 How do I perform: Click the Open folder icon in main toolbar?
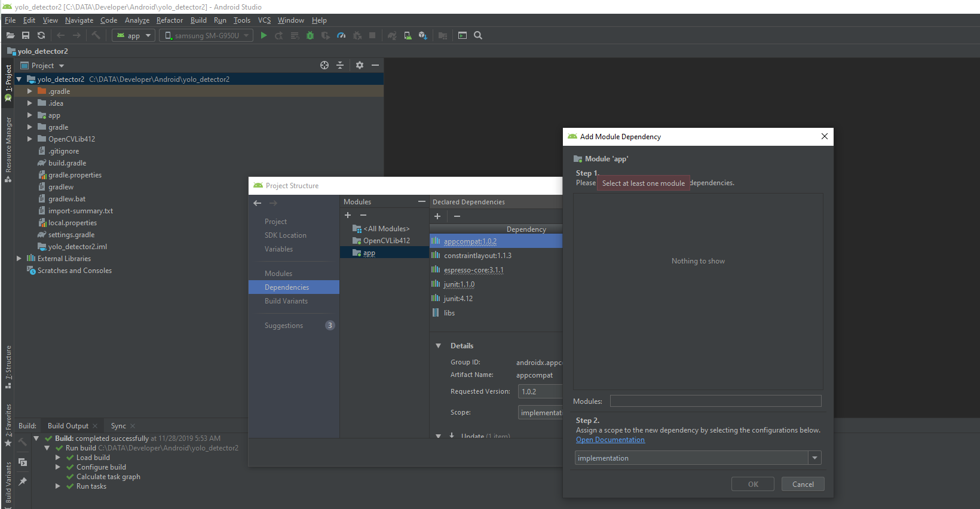click(10, 35)
